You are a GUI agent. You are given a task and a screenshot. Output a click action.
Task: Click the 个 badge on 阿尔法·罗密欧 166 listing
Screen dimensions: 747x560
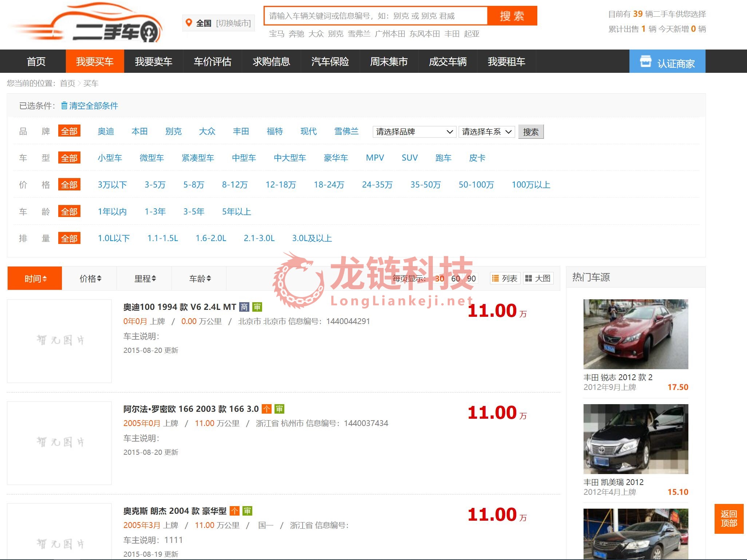pyautogui.click(x=266, y=409)
